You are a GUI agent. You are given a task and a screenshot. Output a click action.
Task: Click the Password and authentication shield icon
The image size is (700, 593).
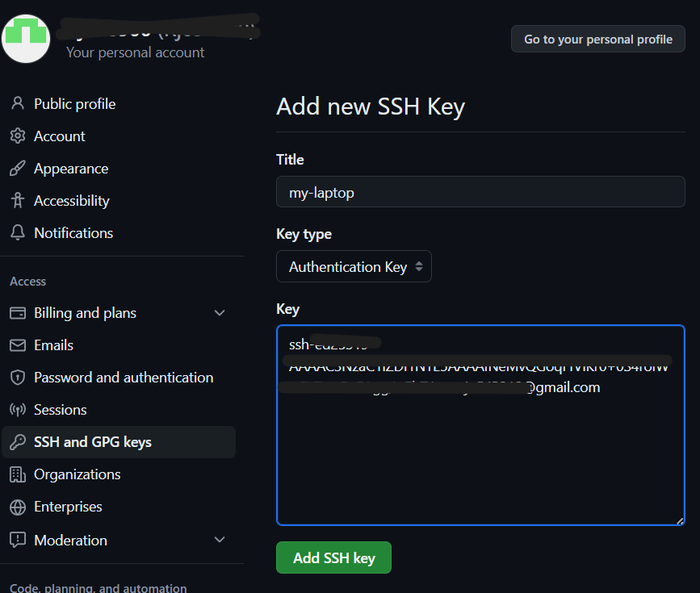pyautogui.click(x=18, y=378)
